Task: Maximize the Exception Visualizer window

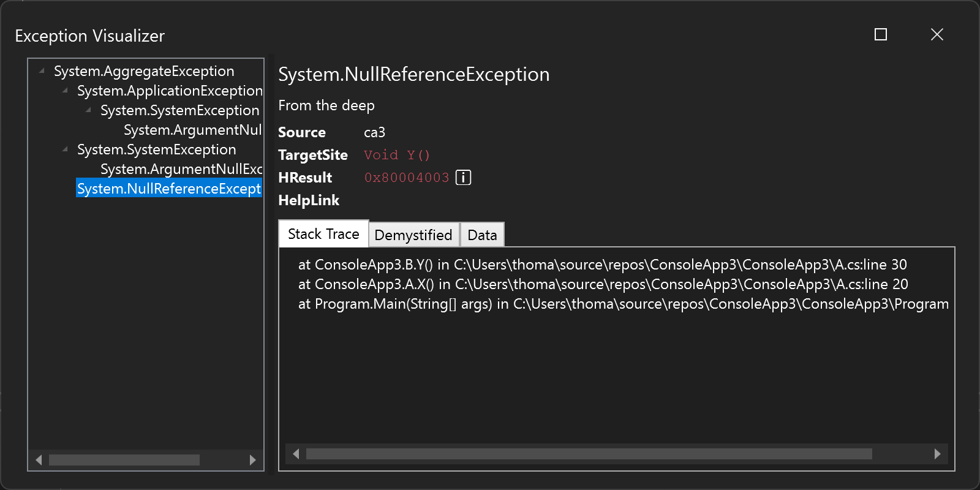Action: [881, 34]
